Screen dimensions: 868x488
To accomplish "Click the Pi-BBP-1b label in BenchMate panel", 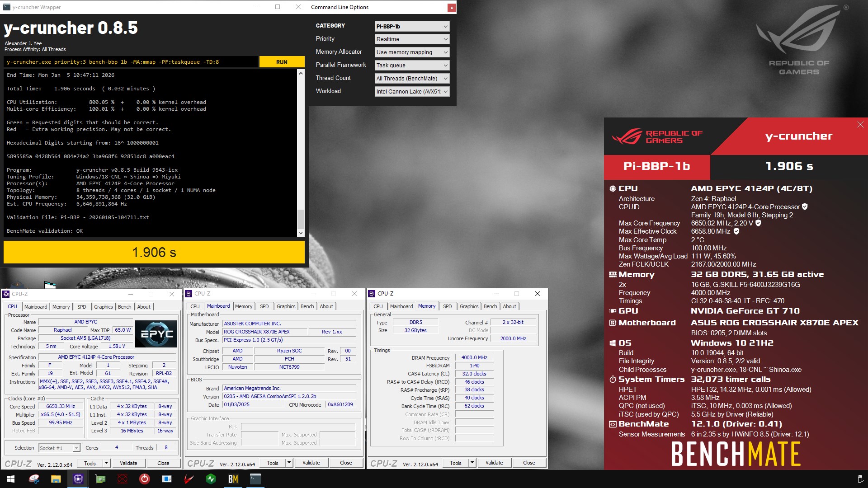I will [657, 166].
